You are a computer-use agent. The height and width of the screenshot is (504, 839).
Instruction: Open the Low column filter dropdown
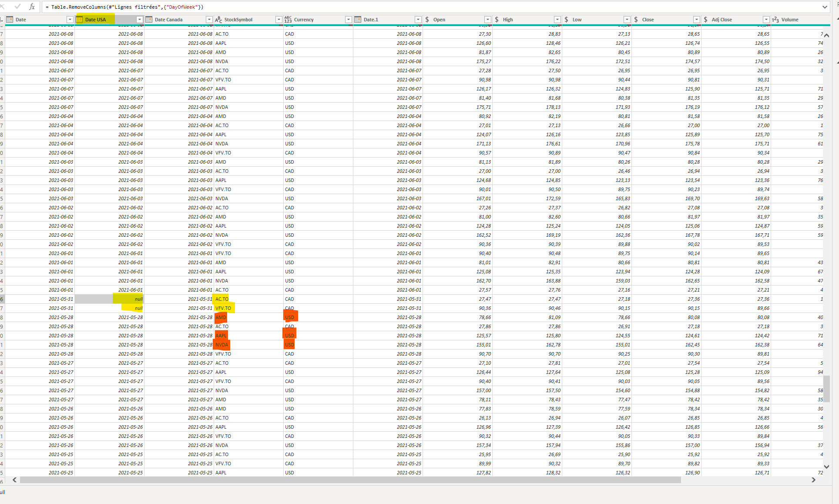click(x=627, y=20)
